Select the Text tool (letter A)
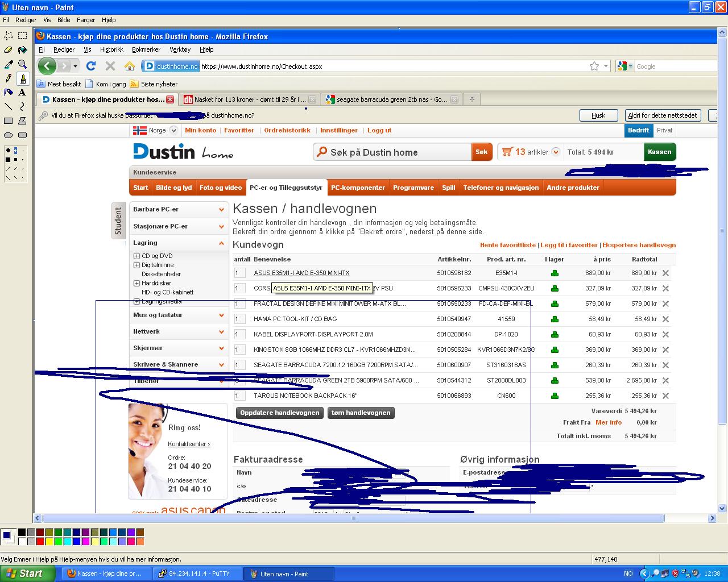Viewport: 728px width, 582px height. point(23,92)
